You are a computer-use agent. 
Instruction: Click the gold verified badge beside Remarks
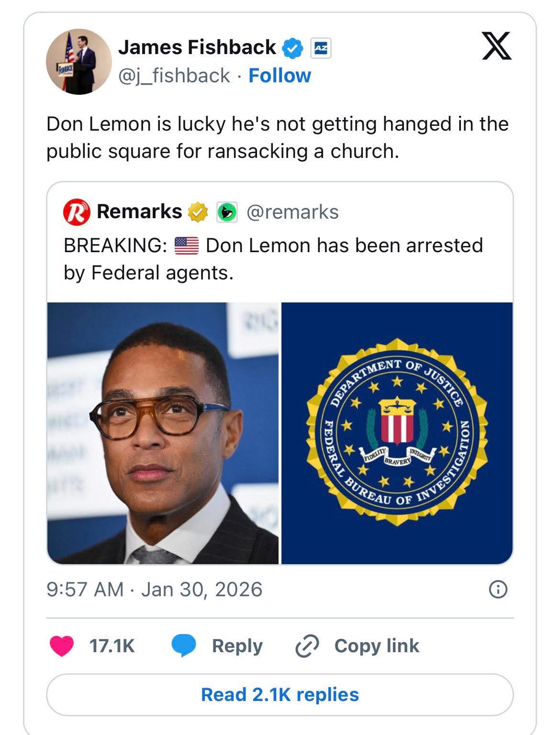(x=198, y=212)
